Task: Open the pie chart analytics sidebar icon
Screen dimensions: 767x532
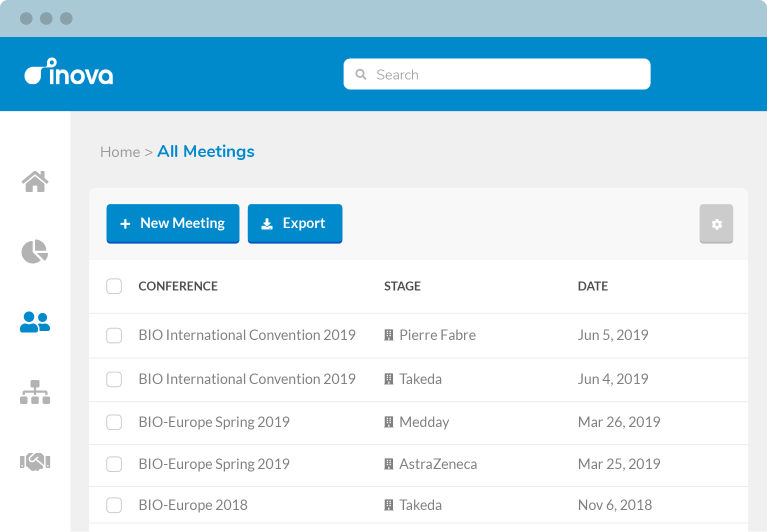Action: (x=35, y=251)
